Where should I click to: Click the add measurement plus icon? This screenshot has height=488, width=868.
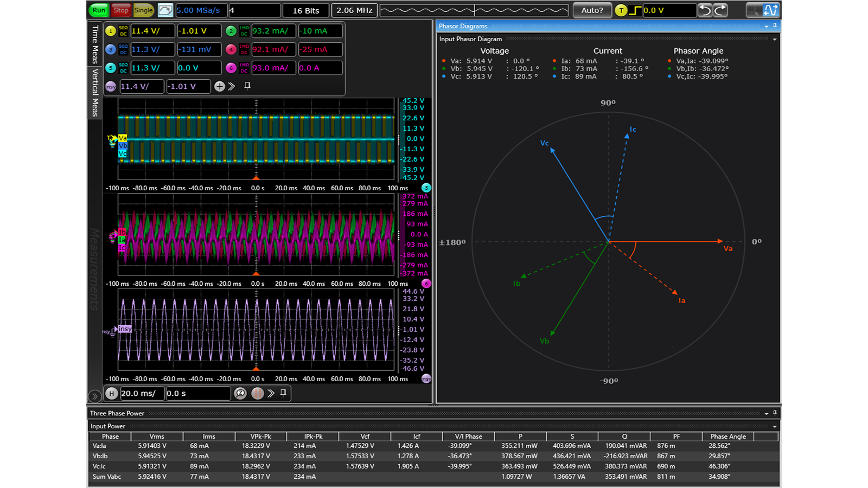pos(220,86)
